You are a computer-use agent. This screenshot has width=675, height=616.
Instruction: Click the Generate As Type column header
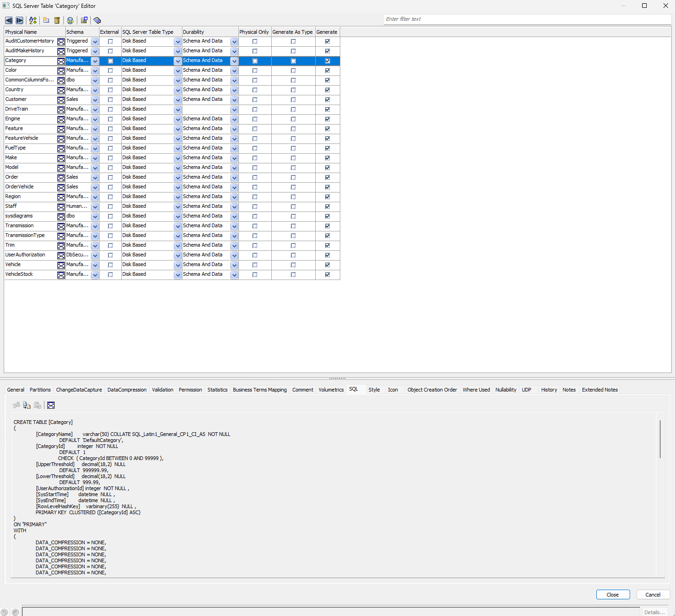293,32
